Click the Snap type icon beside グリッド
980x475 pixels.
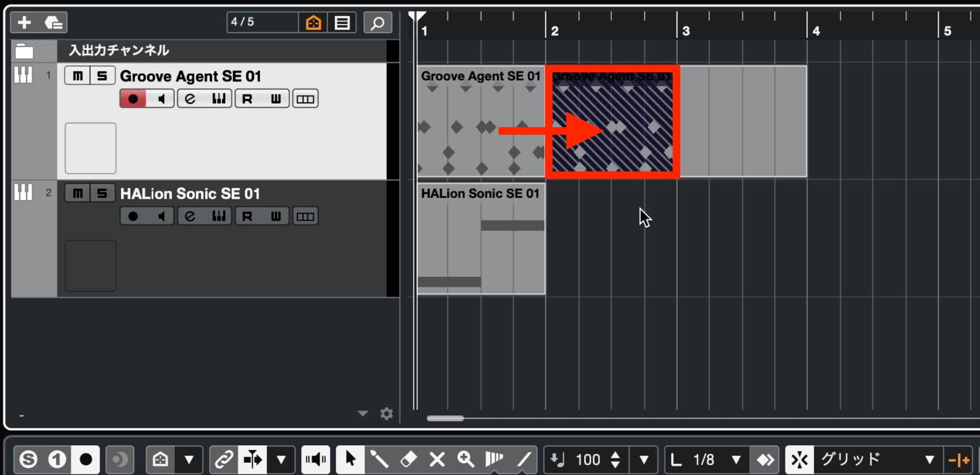pyautogui.click(x=800, y=458)
